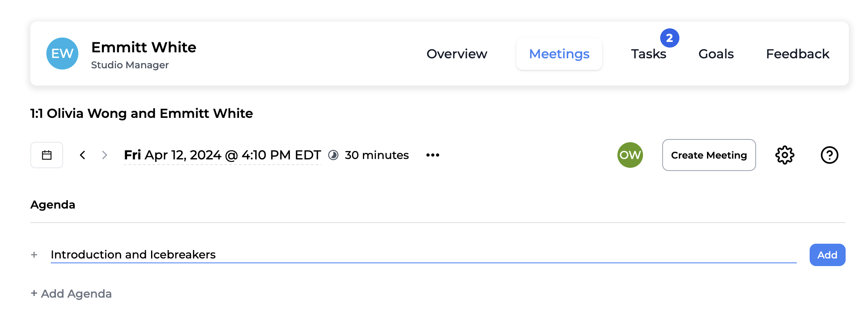Edit the meeting date and time text
Viewport: 868px width, 322px height.
pos(222,155)
